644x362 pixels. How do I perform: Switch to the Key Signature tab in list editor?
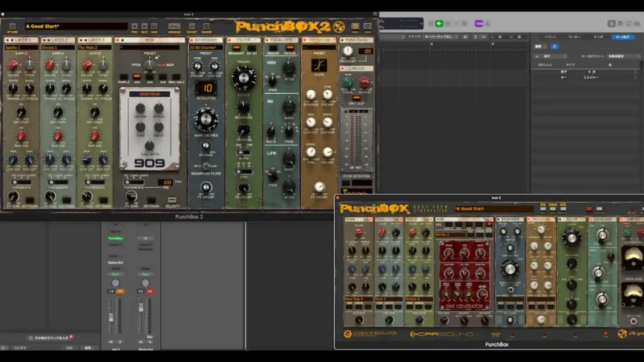tap(622, 37)
